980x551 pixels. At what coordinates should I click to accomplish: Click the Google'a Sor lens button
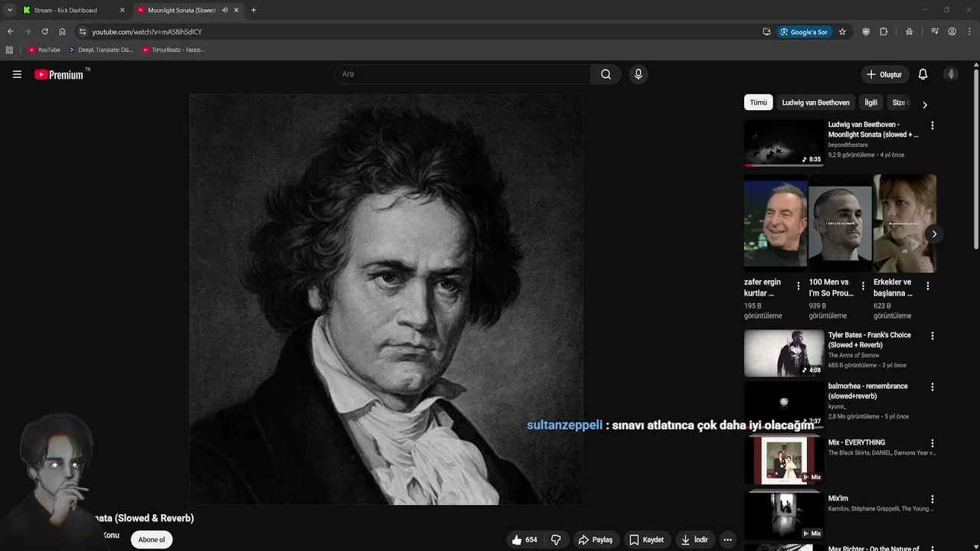(x=804, y=31)
